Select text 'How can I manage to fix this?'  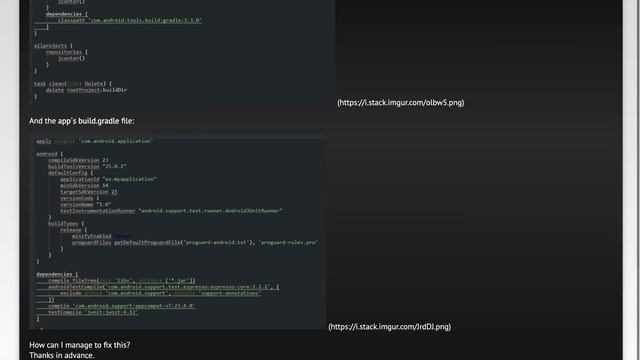(x=80, y=345)
